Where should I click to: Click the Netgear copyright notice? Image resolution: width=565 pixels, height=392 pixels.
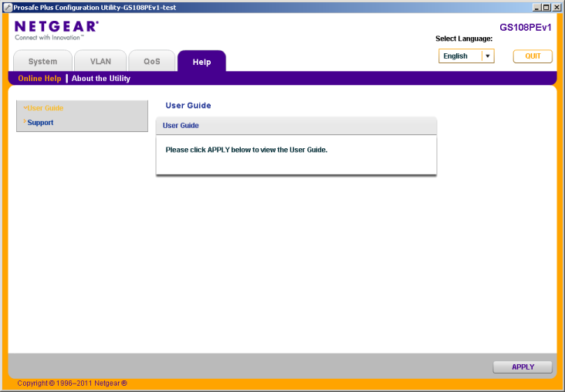pyautogui.click(x=72, y=383)
